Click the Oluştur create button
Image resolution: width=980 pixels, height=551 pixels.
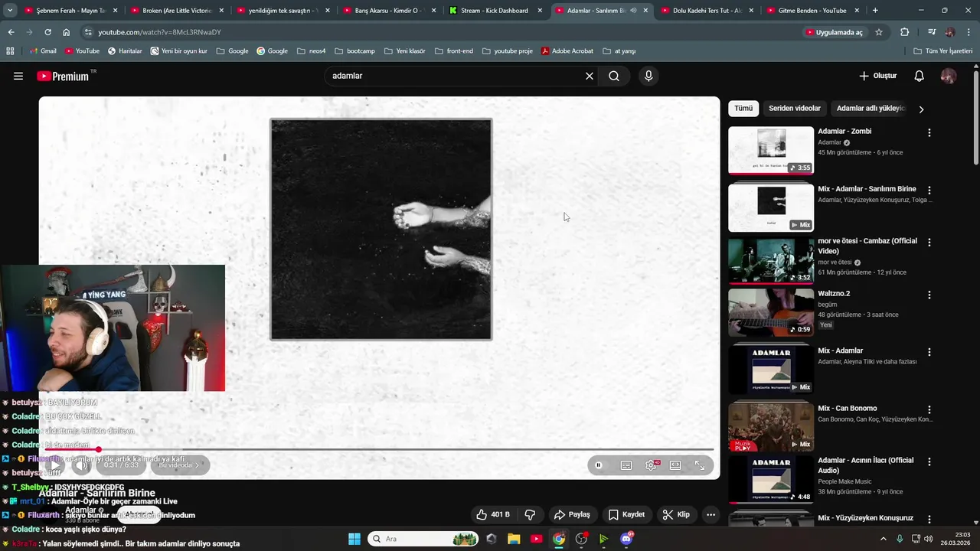point(877,76)
